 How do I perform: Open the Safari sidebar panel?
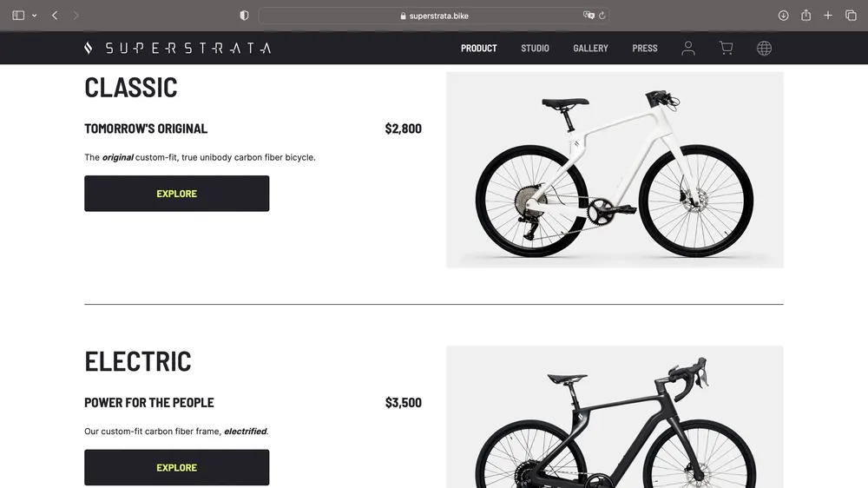18,16
